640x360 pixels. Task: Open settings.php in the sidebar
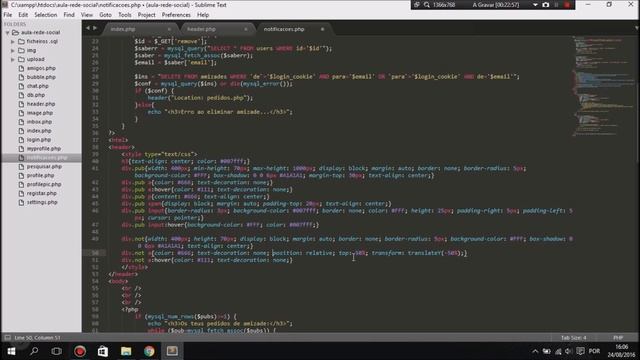(42, 202)
